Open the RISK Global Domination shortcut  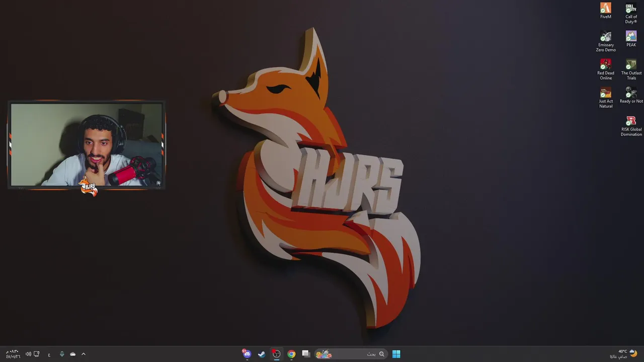click(x=631, y=126)
